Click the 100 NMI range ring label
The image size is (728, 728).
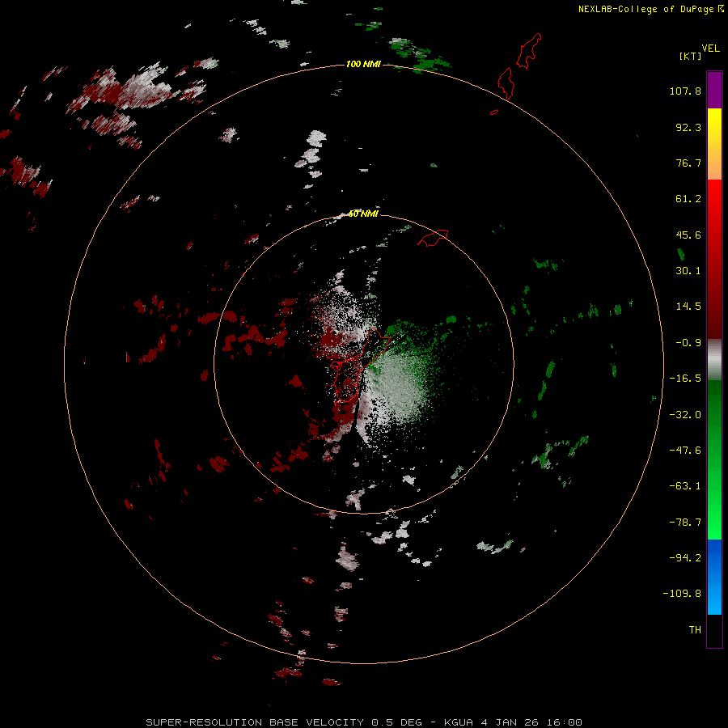click(x=363, y=64)
